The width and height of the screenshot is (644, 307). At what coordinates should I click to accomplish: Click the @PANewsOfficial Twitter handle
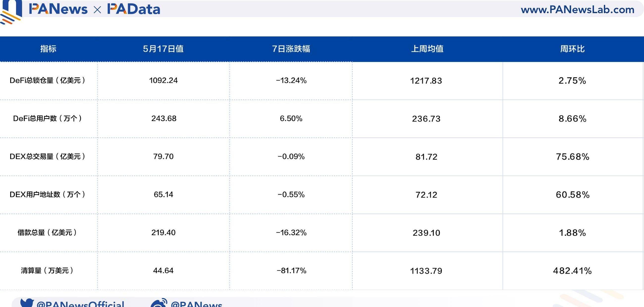(80, 304)
